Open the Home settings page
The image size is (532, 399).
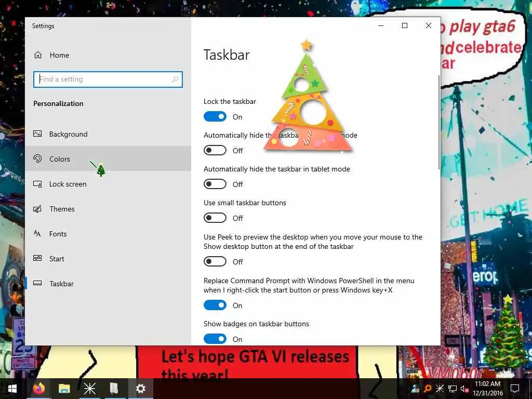click(108, 55)
